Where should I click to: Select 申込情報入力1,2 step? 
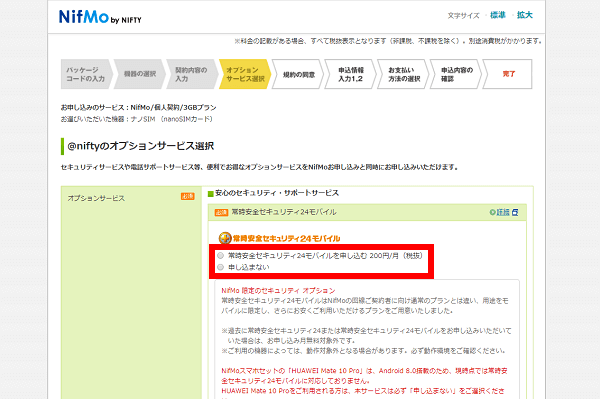coord(351,74)
